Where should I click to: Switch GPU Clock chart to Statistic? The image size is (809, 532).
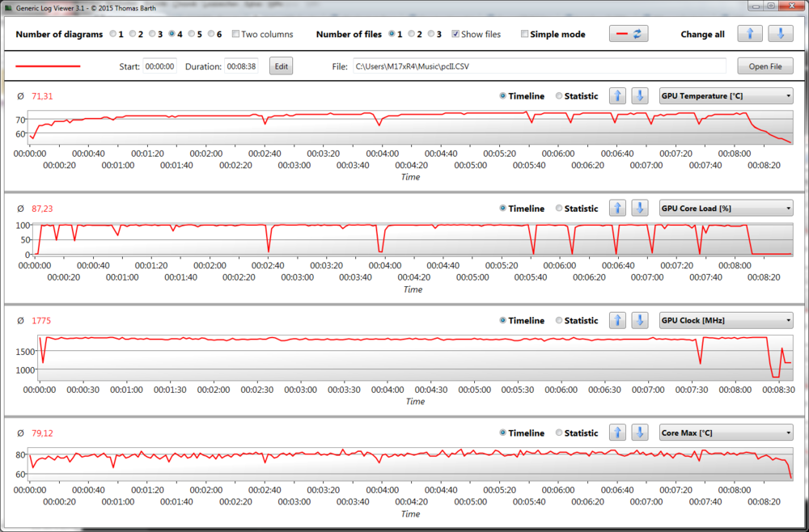tap(560, 321)
